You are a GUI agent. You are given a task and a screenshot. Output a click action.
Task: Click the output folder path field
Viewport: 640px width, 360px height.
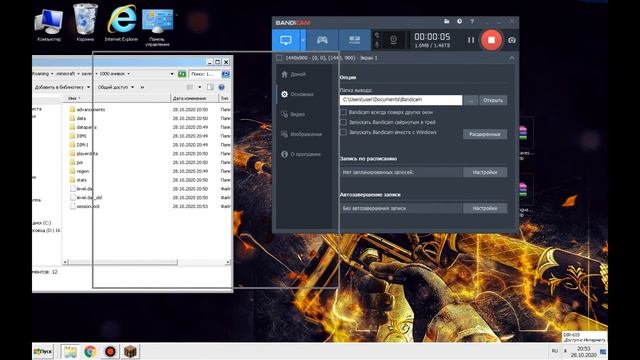(401, 100)
